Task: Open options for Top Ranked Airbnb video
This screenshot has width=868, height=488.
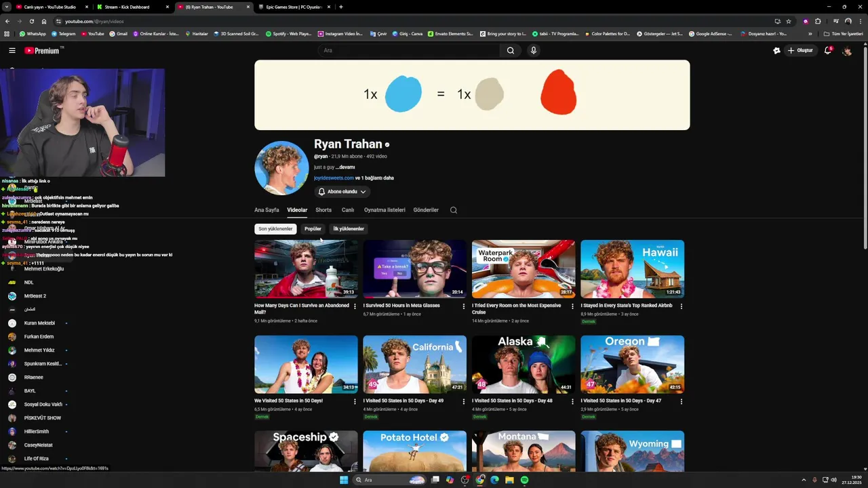Action: pyautogui.click(x=682, y=306)
